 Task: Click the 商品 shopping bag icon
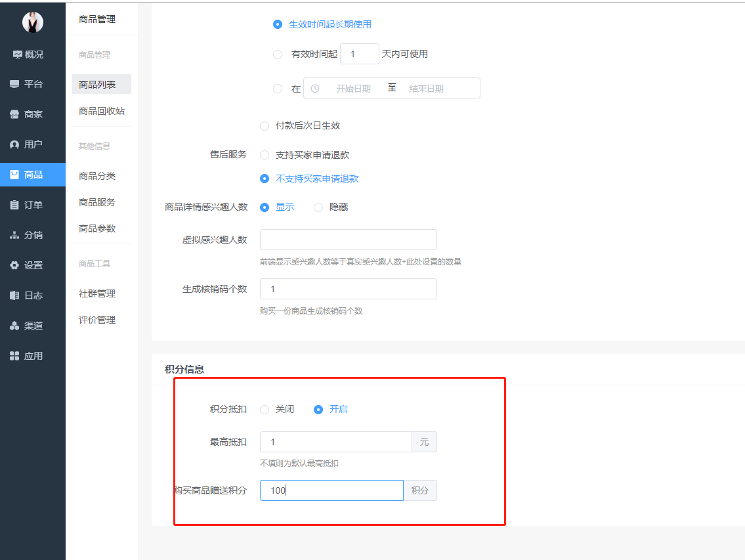tap(14, 175)
